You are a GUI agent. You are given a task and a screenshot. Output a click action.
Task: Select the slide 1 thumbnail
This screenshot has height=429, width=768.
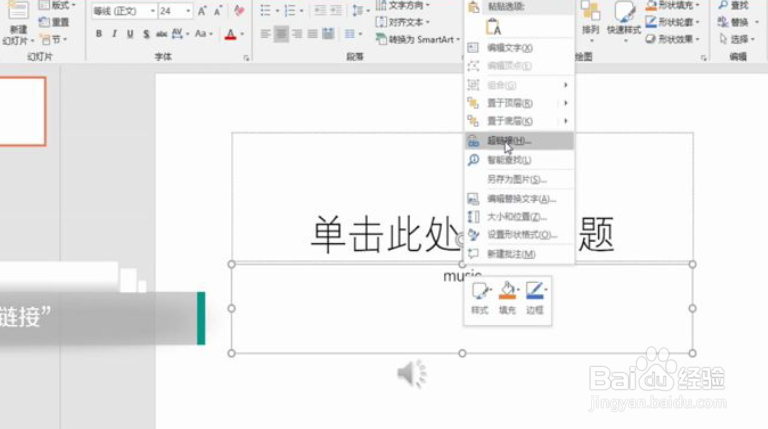tap(23, 111)
